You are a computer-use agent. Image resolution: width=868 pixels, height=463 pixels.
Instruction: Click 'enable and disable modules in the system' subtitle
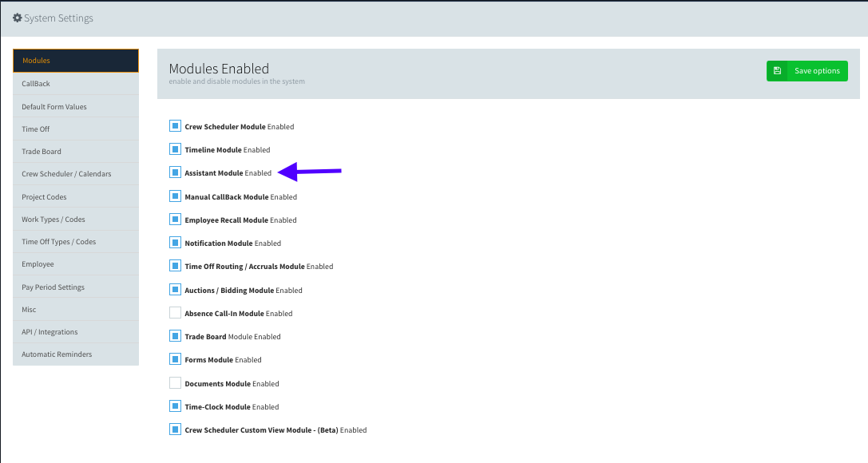237,81
